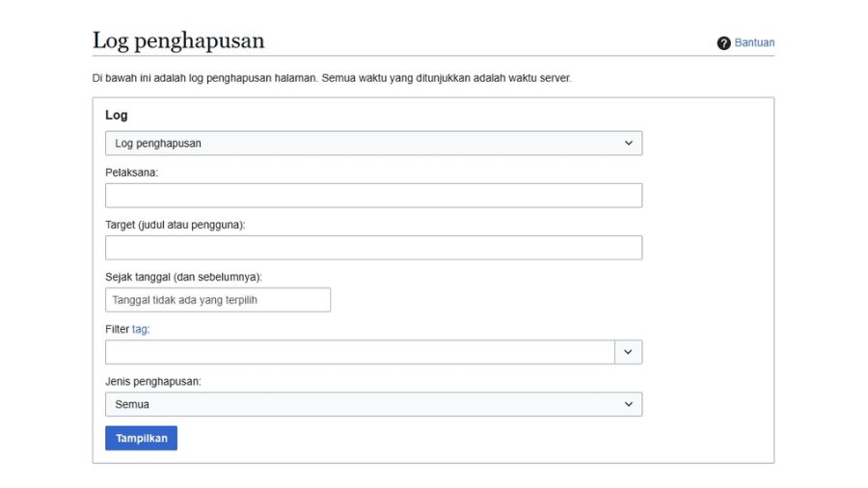Click the chevron arrow on the Semua selector
868x488 pixels.
click(628, 404)
